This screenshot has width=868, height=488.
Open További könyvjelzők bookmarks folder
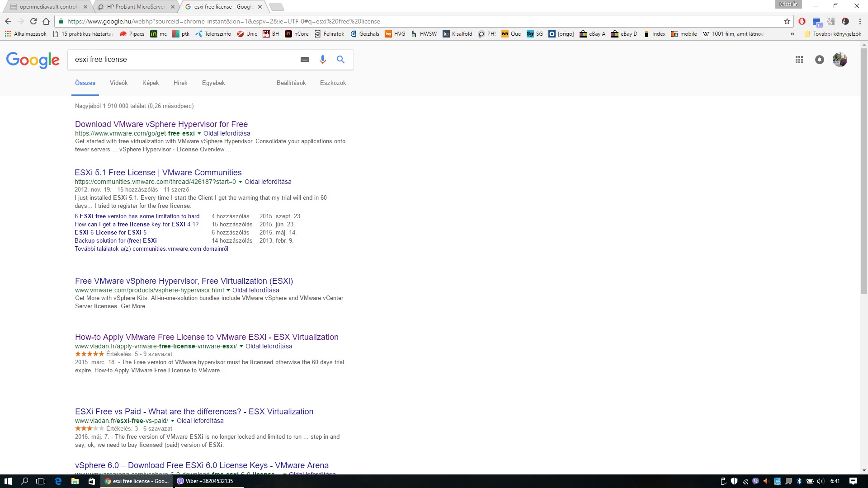(x=833, y=34)
